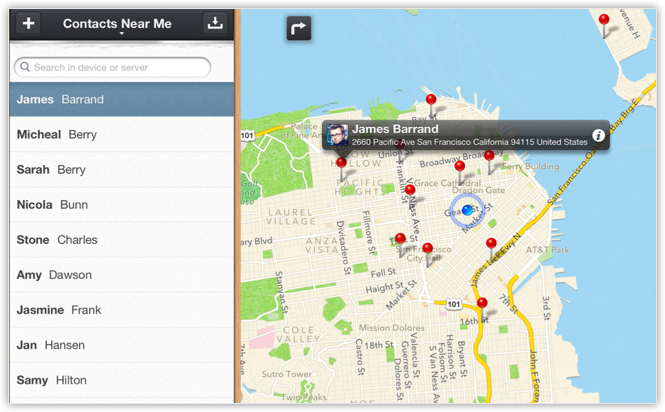The height and width of the screenshot is (412, 665).
Task: Click the red pin near Mission District
Action: (482, 303)
